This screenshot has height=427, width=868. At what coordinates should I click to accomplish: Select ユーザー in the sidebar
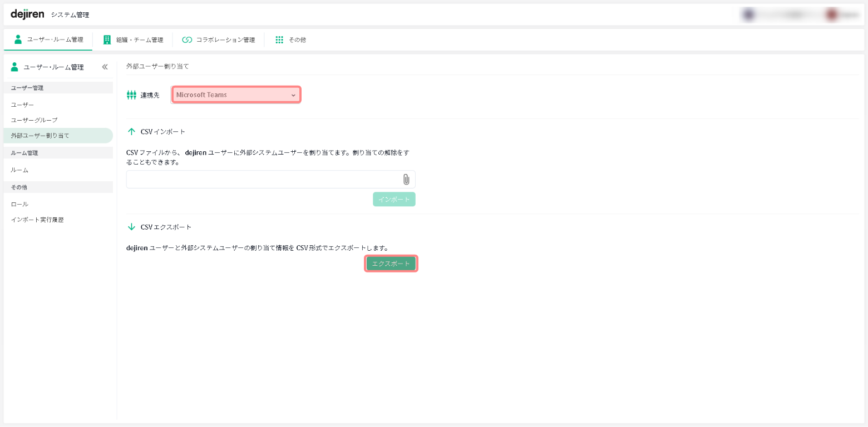(x=22, y=105)
